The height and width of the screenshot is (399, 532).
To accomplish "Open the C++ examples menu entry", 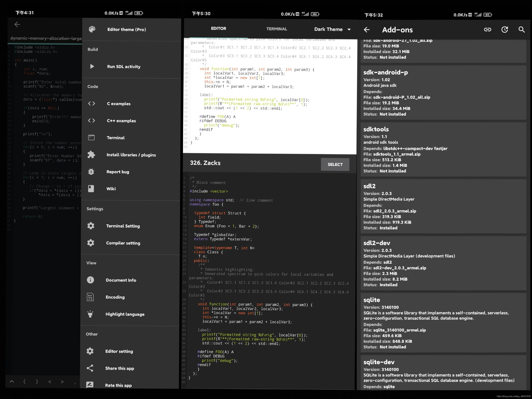I will 121,121.
